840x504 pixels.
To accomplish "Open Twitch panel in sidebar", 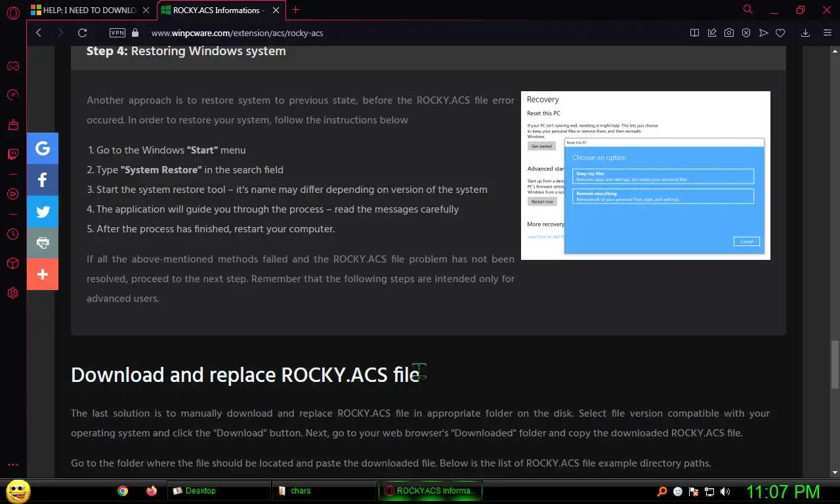I will 13,155.
